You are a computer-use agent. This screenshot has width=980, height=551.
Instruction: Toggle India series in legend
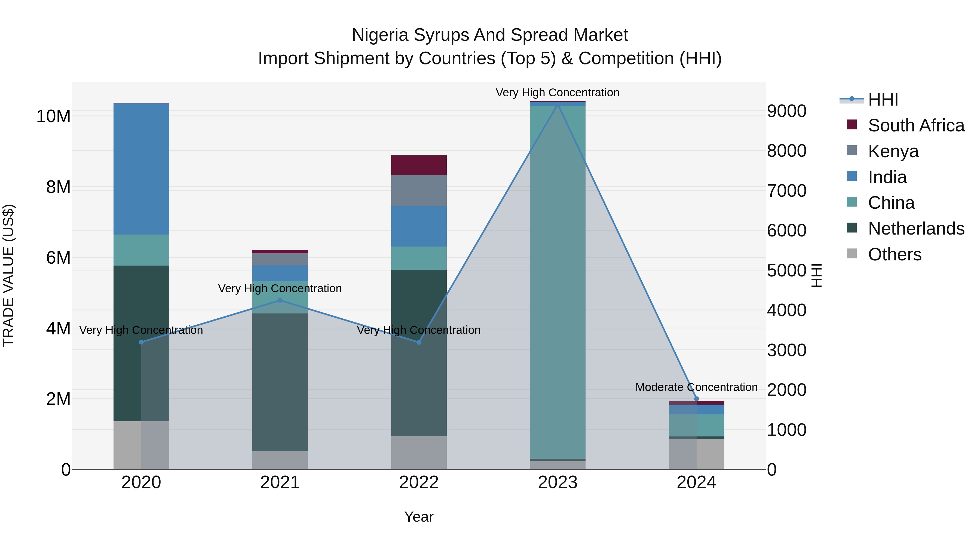coord(877,177)
